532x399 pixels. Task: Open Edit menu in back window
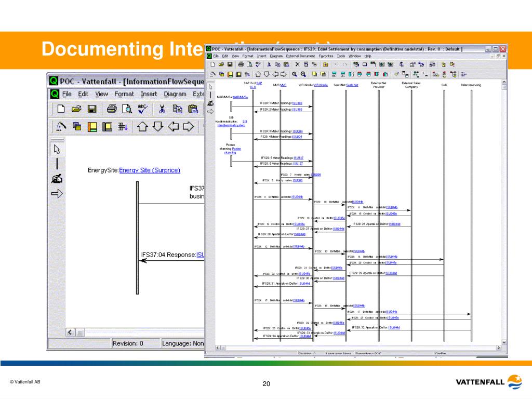(83, 94)
